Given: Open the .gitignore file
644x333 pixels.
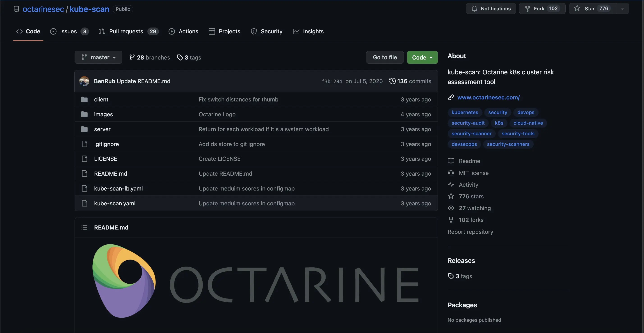Looking at the screenshot, I should click(107, 144).
